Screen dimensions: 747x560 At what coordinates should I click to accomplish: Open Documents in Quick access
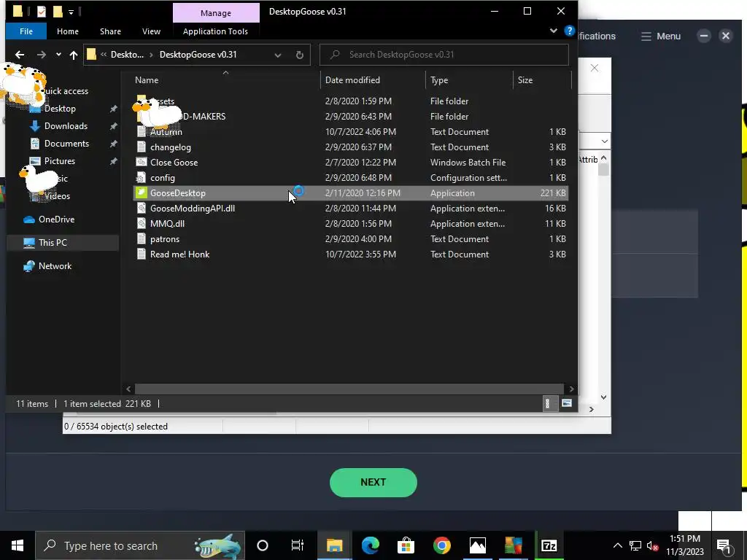click(x=66, y=144)
